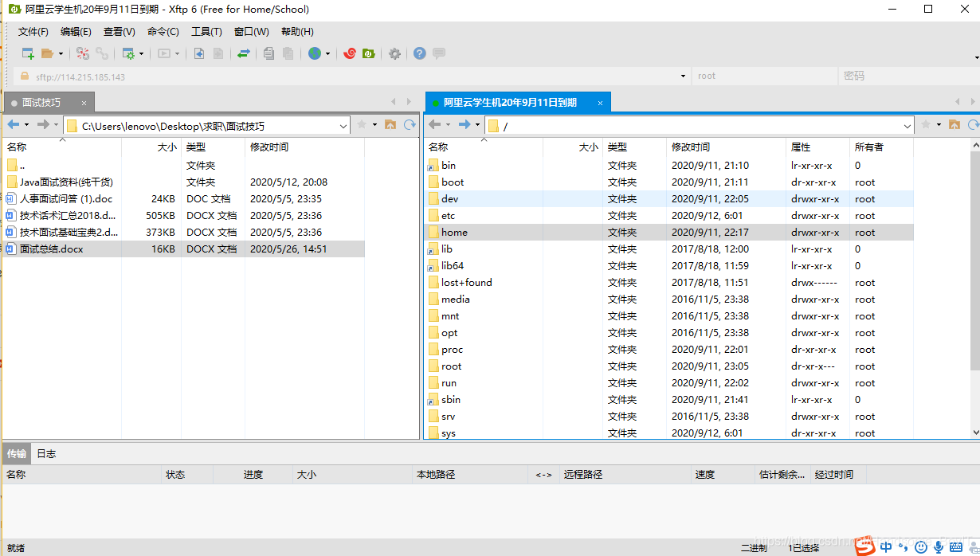The height and width of the screenshot is (556, 980).
Task: Go forward in the local pane
Action: click(x=44, y=125)
